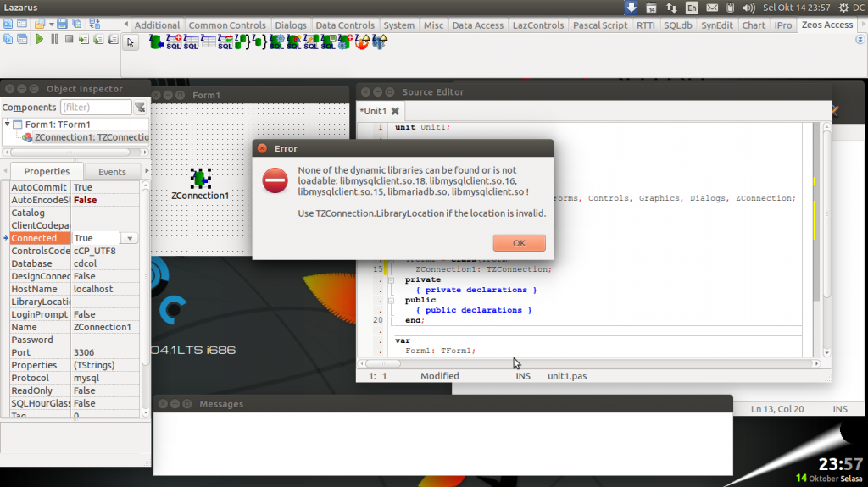Select the TZUpdateSQL component icon
Image resolution: width=868 pixels, height=487 pixels.
click(x=225, y=42)
